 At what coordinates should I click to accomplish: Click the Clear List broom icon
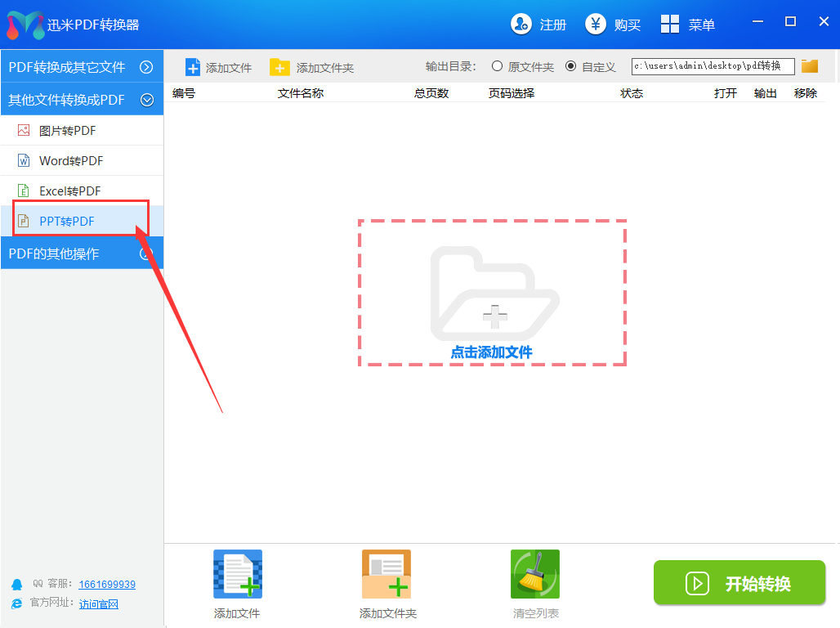coord(535,574)
